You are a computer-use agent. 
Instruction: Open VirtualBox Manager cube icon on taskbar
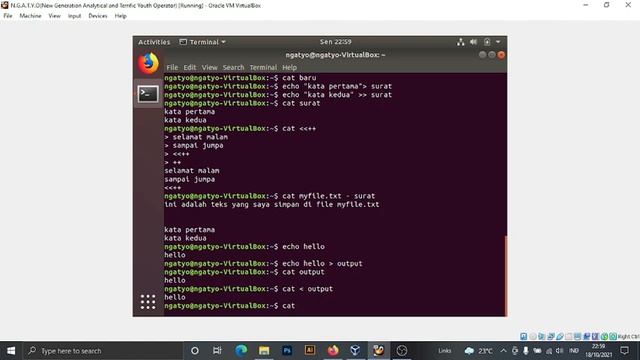click(356, 351)
